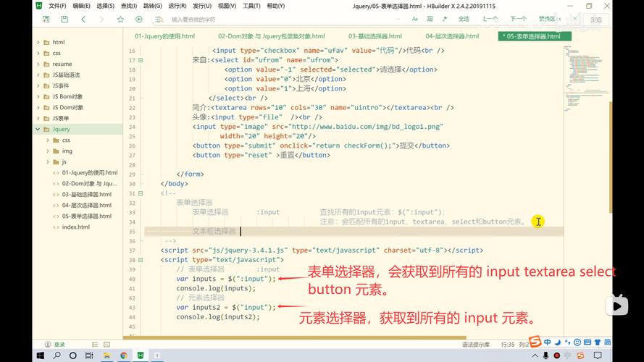
Task: Expand the img subfolder under Jquery
Action: [48, 151]
